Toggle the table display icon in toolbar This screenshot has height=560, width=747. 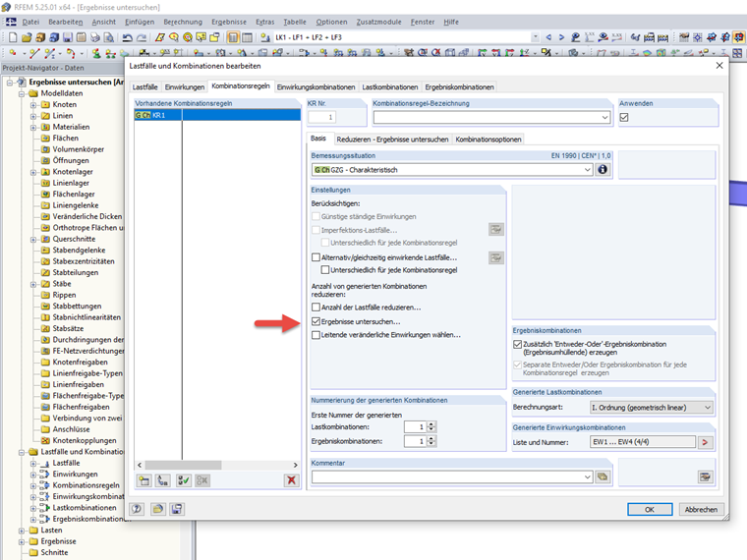pyautogui.click(x=247, y=37)
